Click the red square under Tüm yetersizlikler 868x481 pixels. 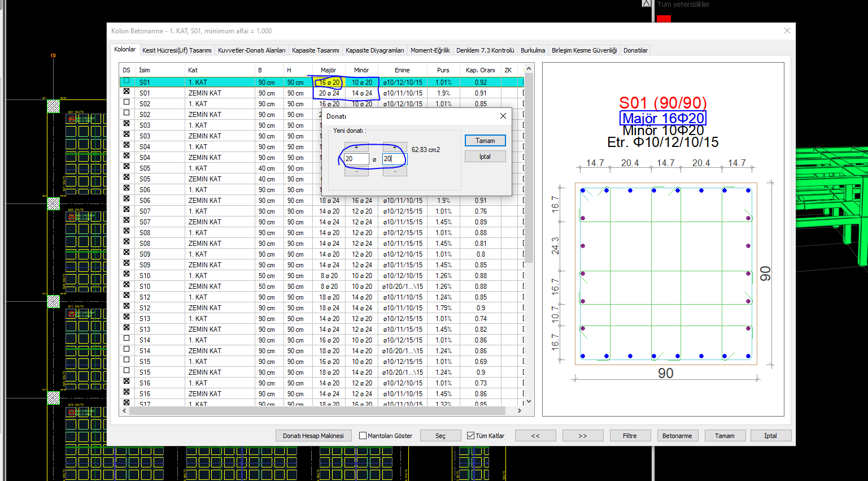pos(664,19)
